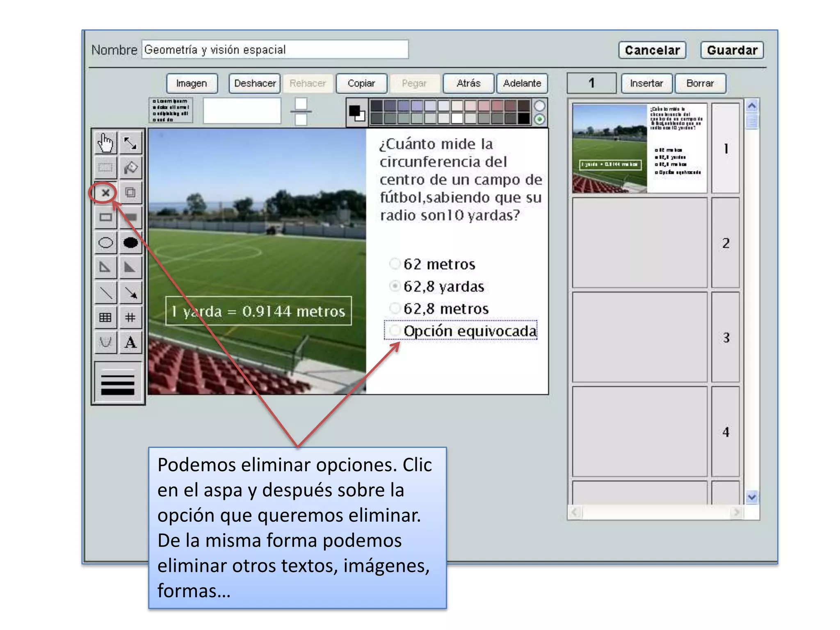Click the Imagen toolbar button

coord(192,83)
